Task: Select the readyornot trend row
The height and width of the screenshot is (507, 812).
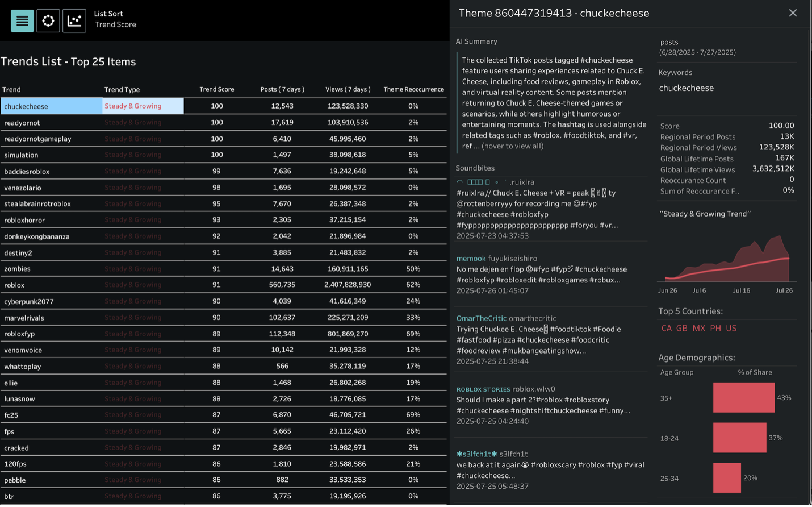Action: pos(223,123)
